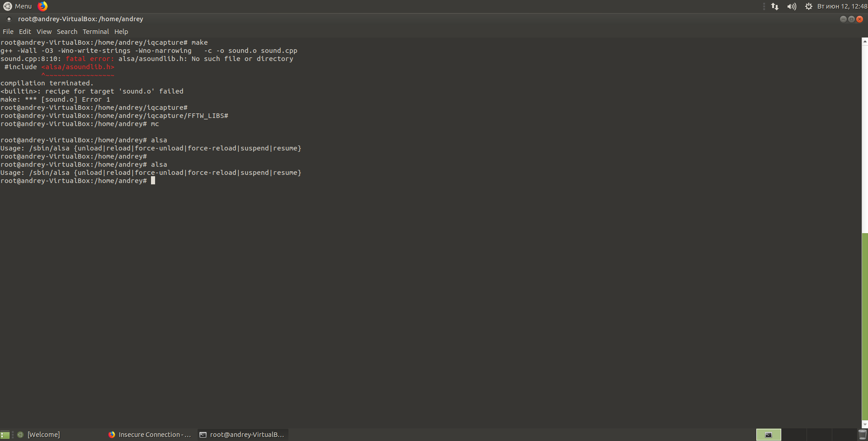
Task: Select root@andrey-VirtualBox taskbar button
Action: coord(243,435)
